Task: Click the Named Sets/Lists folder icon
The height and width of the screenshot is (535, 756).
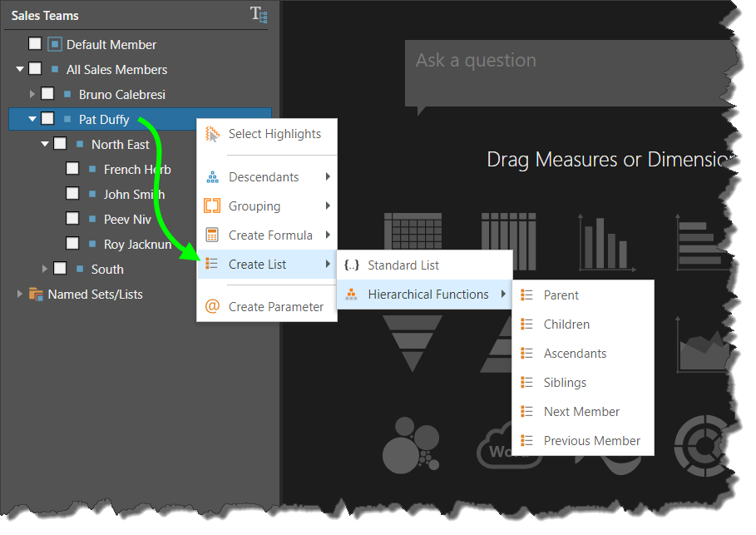Action: pyautogui.click(x=36, y=294)
